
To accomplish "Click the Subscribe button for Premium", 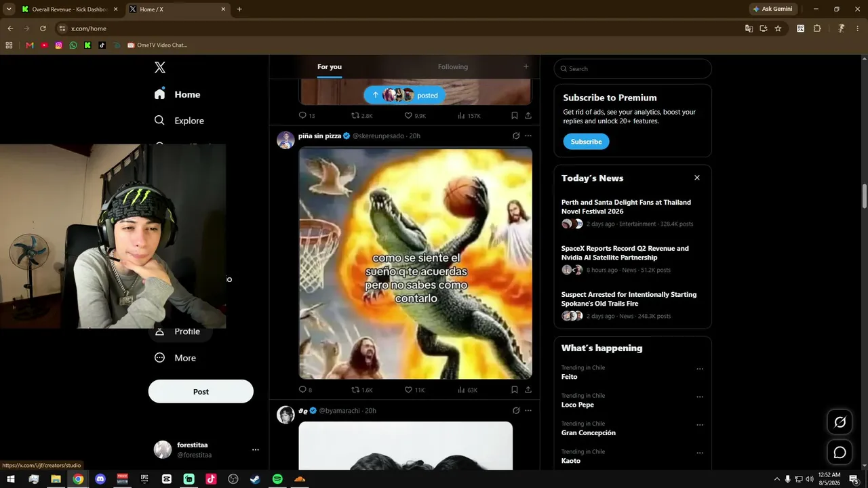I will (586, 142).
